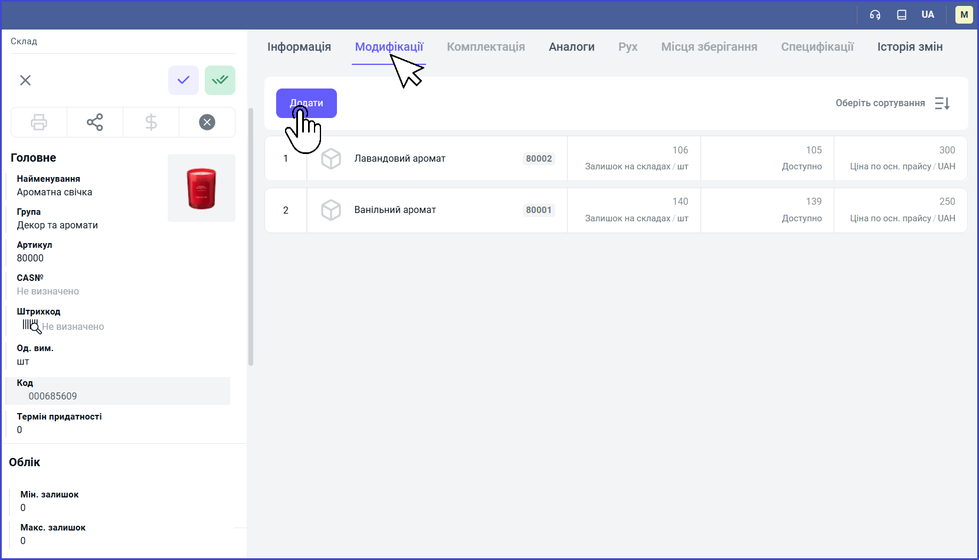
Task: Click the box icon of Ванільний аромат
Action: (331, 210)
